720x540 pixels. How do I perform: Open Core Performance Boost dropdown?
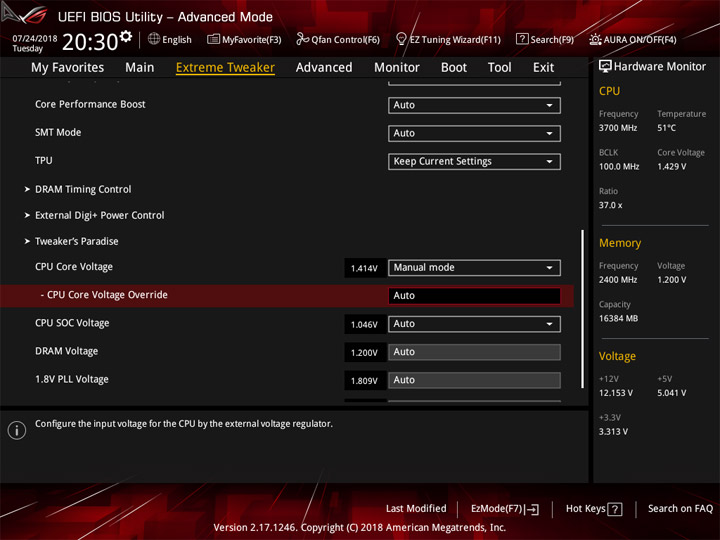point(474,105)
